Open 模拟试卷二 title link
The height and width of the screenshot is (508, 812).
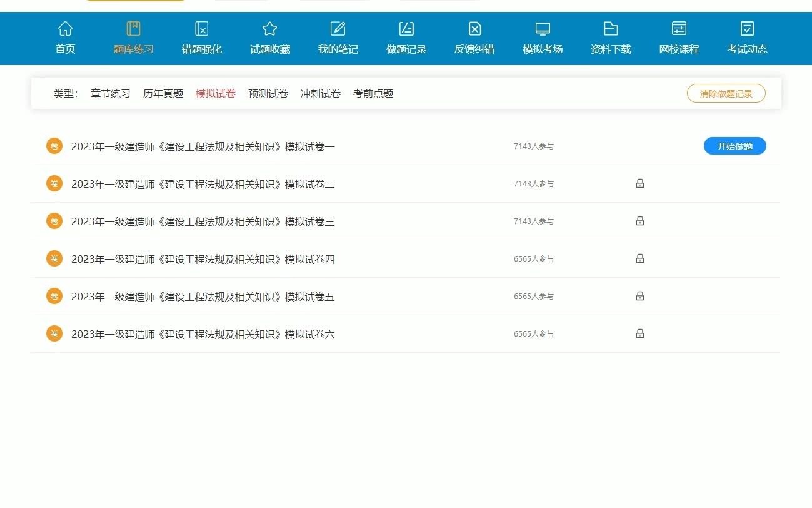(x=203, y=185)
